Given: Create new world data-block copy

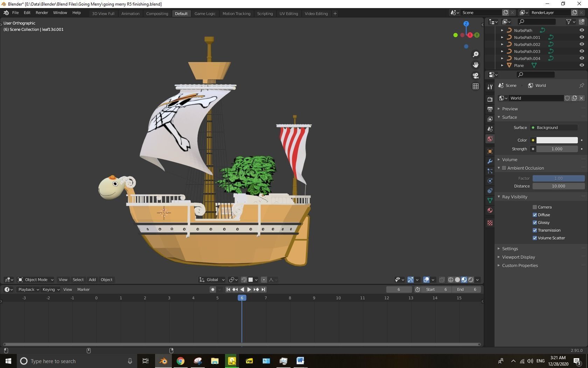Looking at the screenshot, I should pos(574,98).
